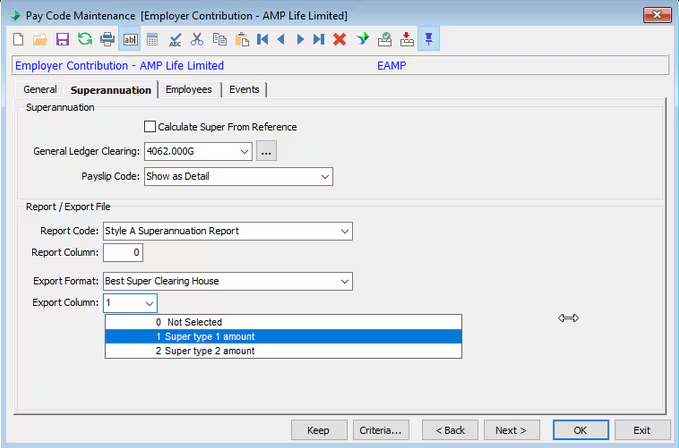The height and width of the screenshot is (448, 679).
Task: Go to previous record arrow
Action: coord(281,39)
